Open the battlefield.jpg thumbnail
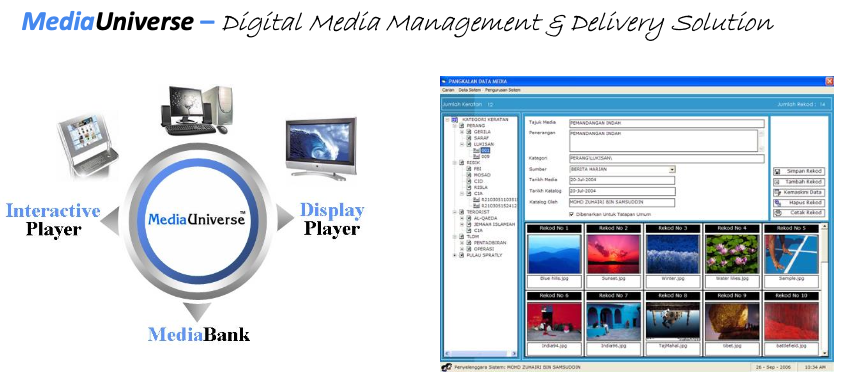The image size is (841, 378). (x=792, y=321)
